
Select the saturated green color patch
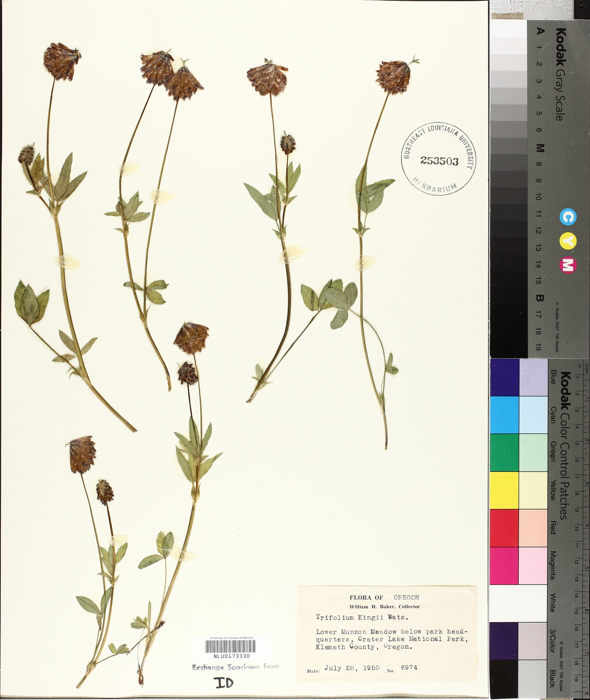pos(504,453)
